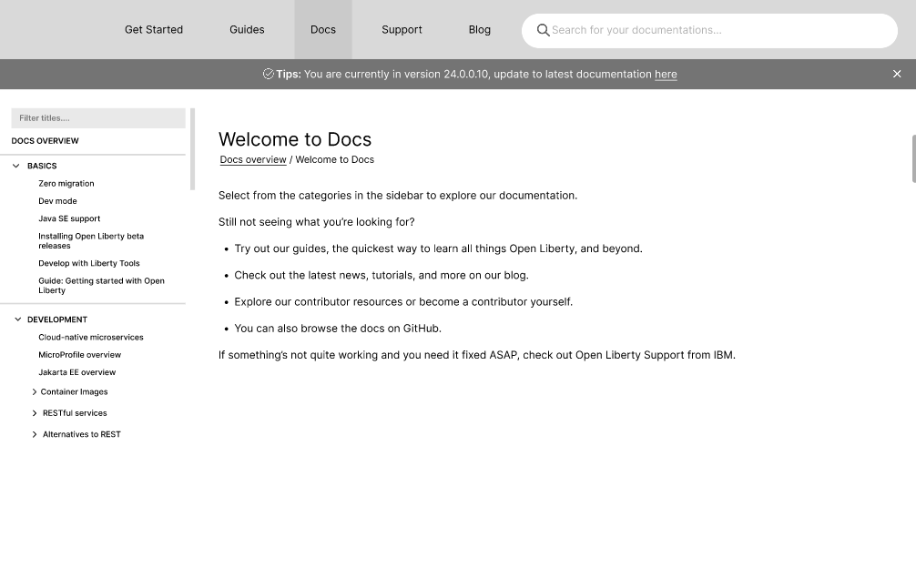Screen dimensions: 916x588
Task: Go to the Guides nav item
Action: point(247,29)
